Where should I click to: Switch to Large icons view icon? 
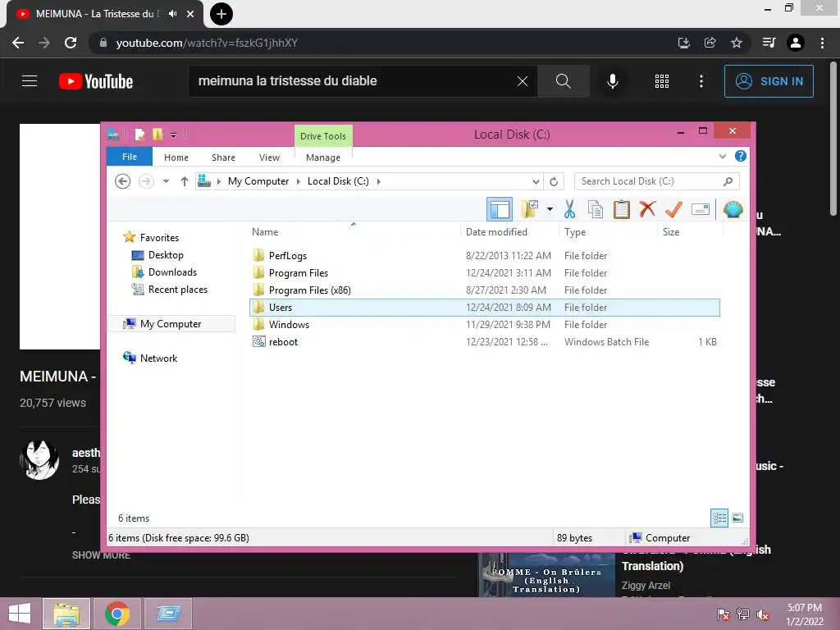point(737,518)
